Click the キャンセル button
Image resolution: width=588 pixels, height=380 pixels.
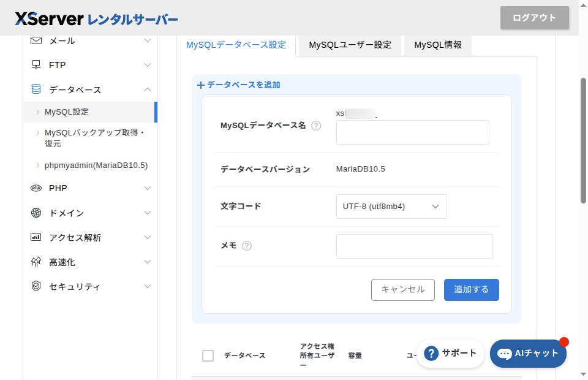click(402, 290)
